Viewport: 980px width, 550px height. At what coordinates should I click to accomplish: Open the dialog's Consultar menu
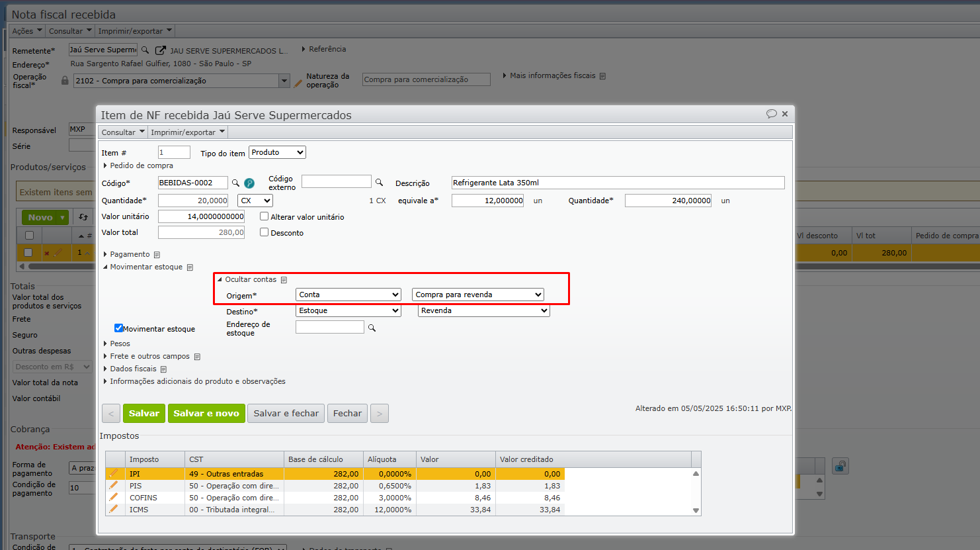123,132
